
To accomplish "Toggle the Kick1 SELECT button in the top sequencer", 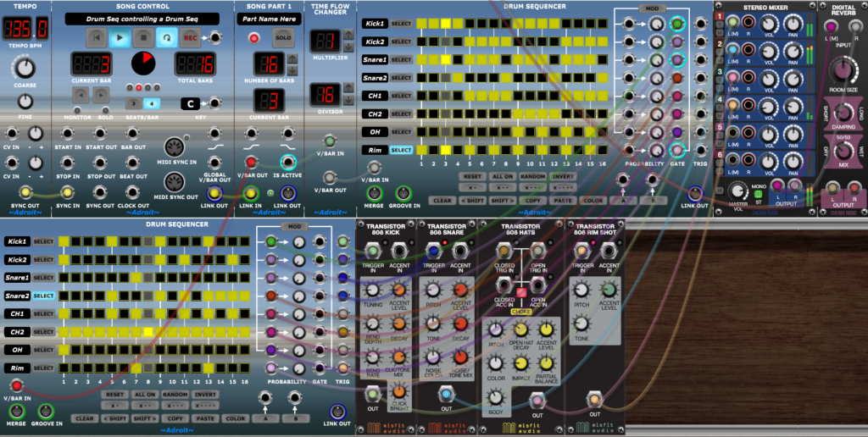I will coord(401,24).
